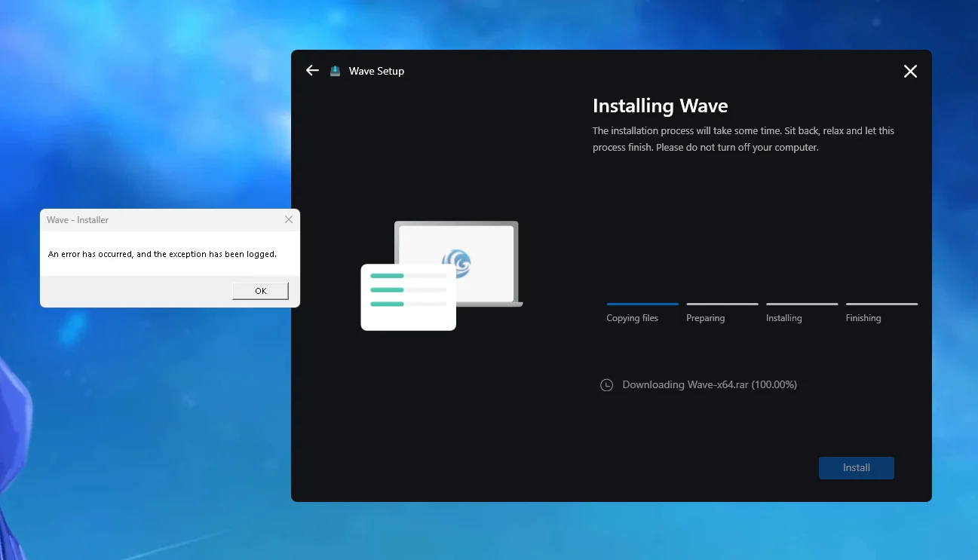Click the laptop illustration with Wave logo
Viewport: 978px width, 560px height.
(x=457, y=262)
